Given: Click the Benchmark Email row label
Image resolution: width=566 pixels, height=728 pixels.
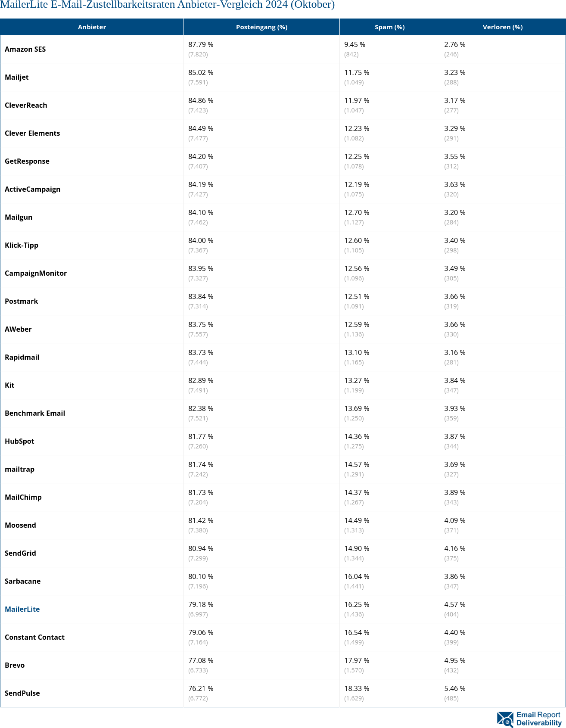Looking at the screenshot, I should [x=35, y=413].
